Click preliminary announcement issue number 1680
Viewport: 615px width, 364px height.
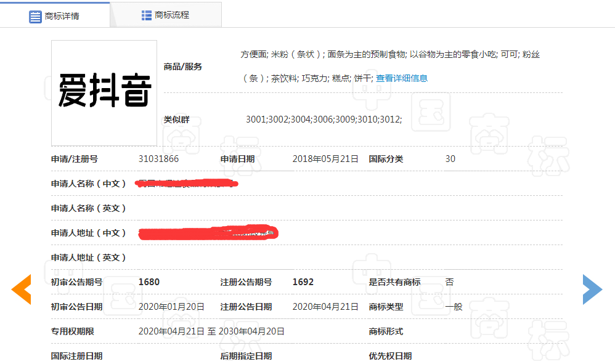click(149, 282)
